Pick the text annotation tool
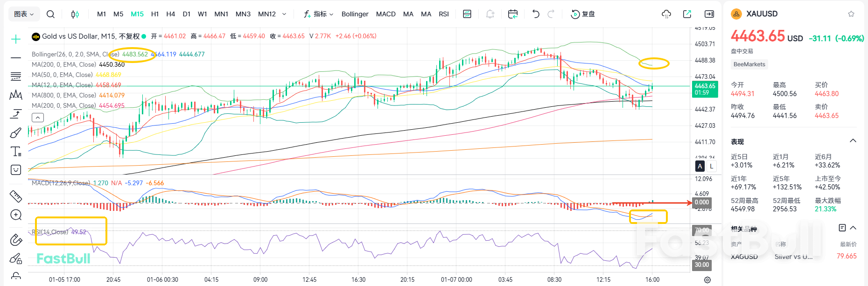868x286 pixels. pyautogui.click(x=16, y=151)
